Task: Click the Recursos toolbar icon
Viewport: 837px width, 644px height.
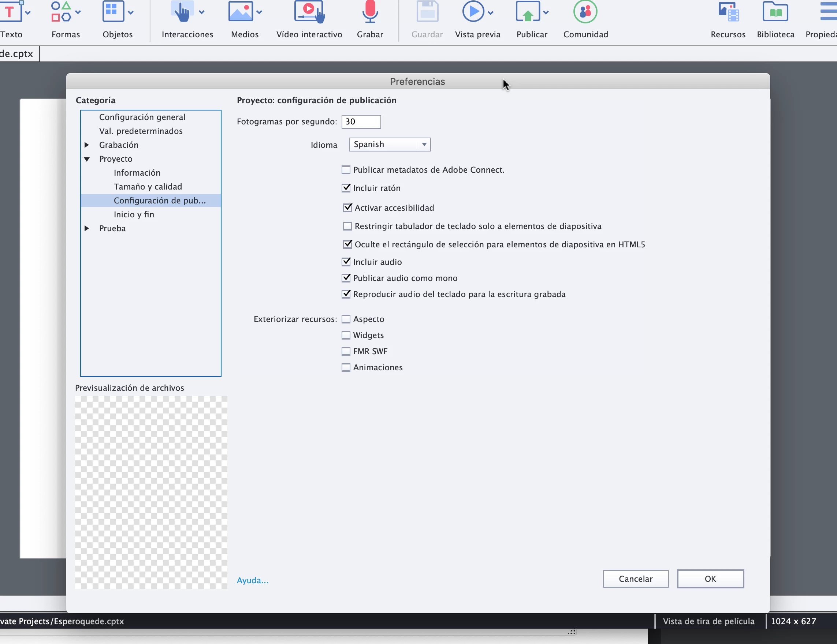Action: (728, 12)
